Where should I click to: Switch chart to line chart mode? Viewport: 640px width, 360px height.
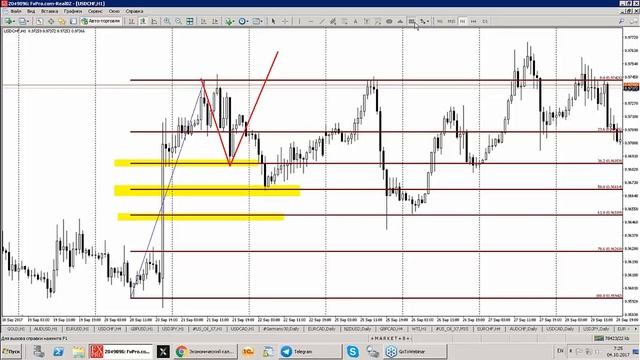(154, 21)
